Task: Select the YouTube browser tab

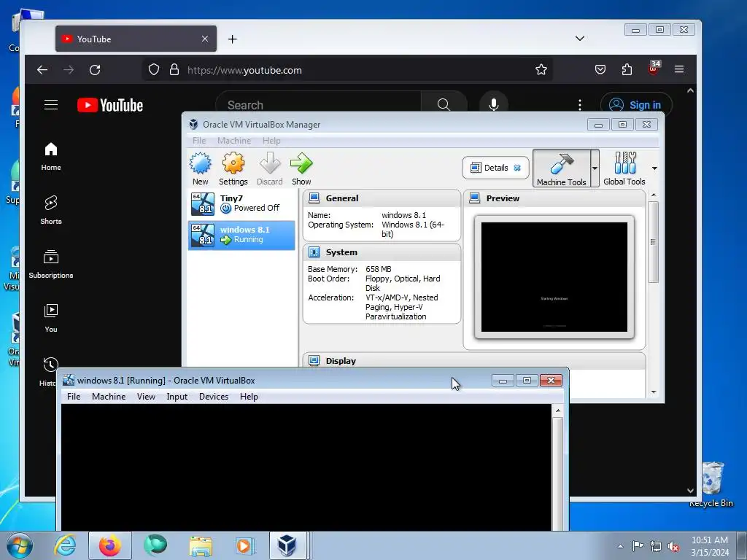Action: click(136, 39)
